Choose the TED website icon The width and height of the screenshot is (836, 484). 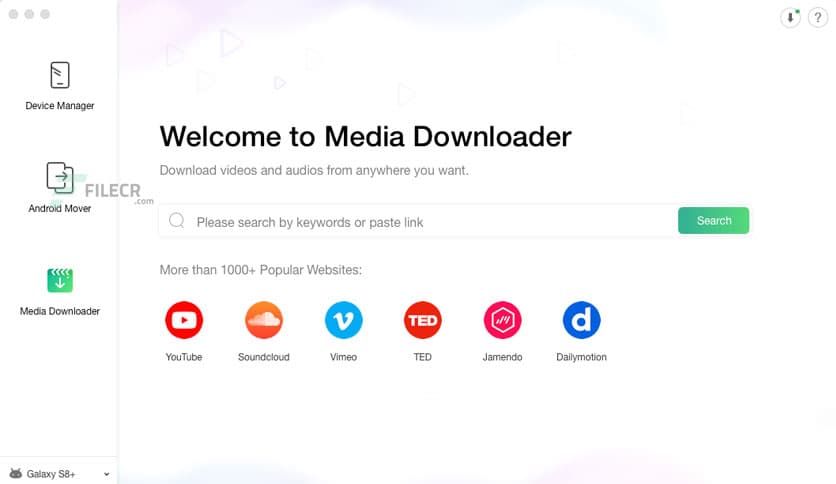click(423, 320)
